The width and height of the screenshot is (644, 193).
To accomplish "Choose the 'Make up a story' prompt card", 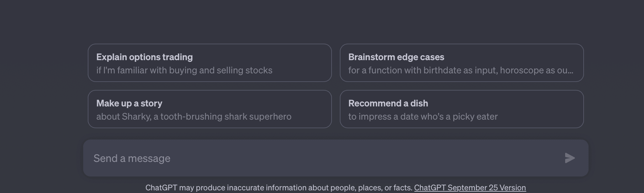I will (210, 109).
